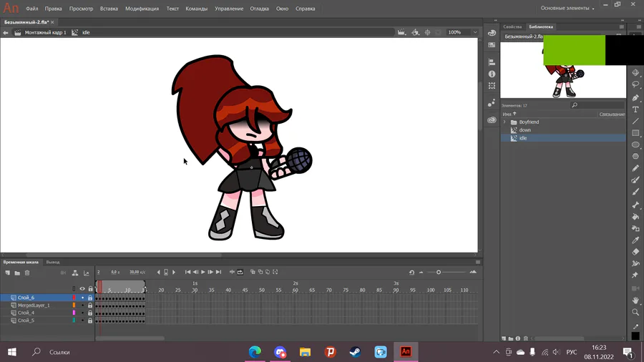The image size is (644, 362).
Task: Open Steam from the Windows taskbar
Action: pos(355,352)
